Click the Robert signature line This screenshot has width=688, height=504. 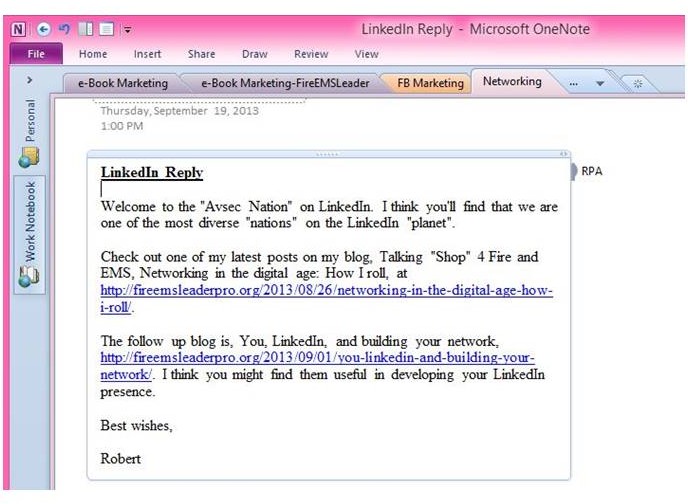121,459
